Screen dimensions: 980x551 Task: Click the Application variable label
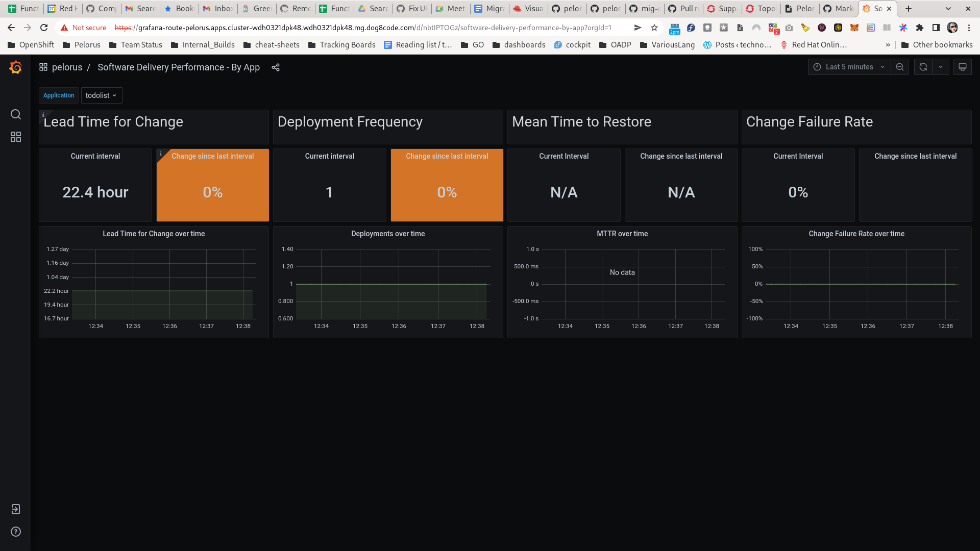[x=59, y=95]
